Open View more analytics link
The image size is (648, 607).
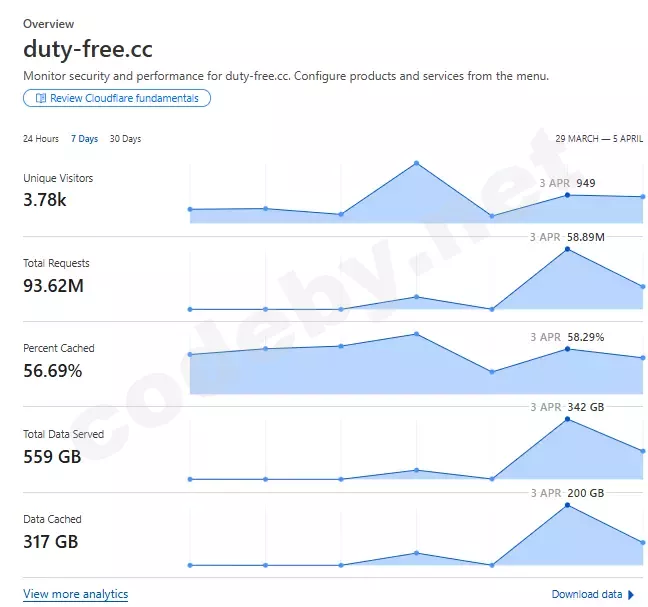76,594
